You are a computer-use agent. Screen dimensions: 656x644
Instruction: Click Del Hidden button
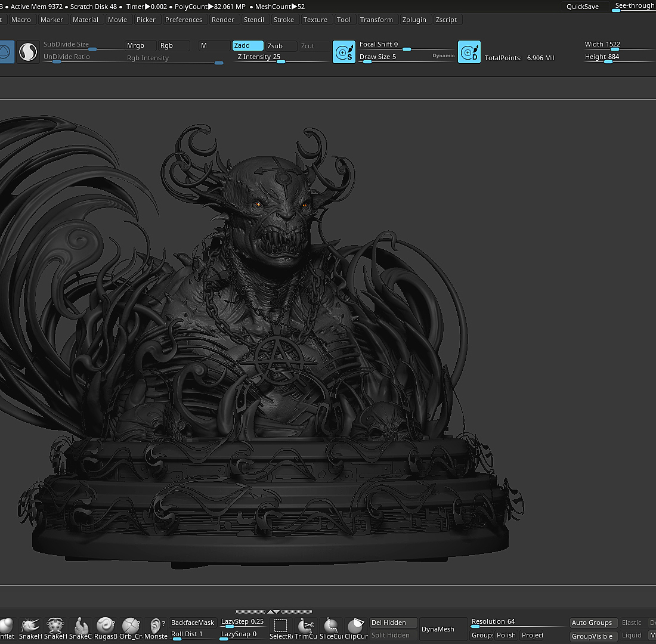click(393, 623)
